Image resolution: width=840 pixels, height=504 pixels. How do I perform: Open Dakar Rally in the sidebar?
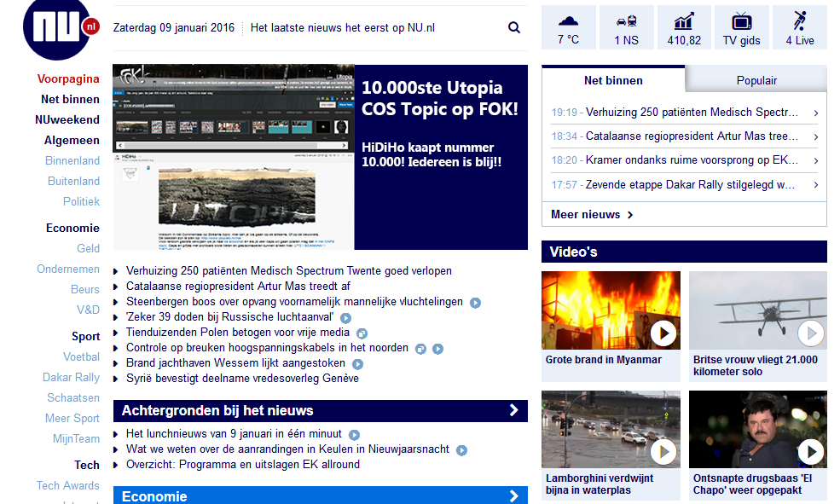[x=72, y=377]
